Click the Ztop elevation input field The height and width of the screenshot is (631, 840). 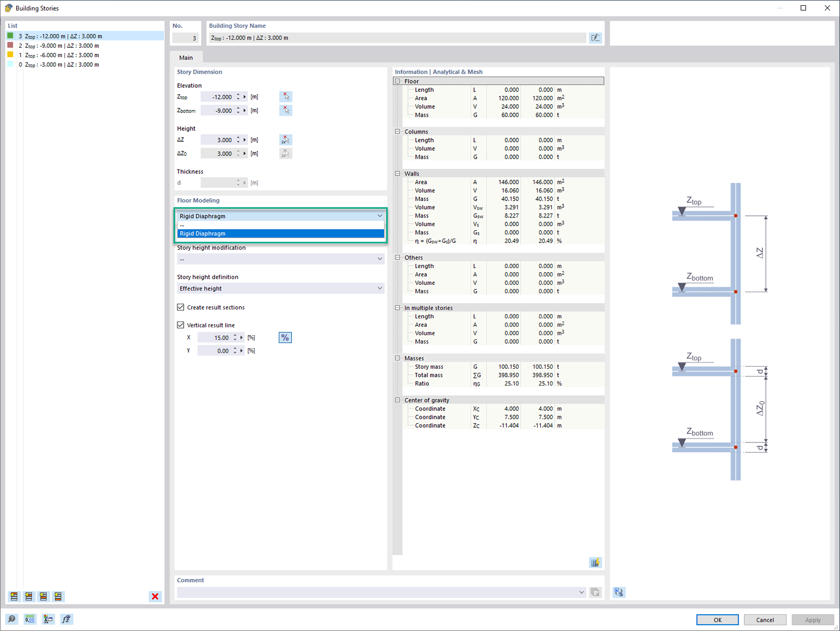217,97
